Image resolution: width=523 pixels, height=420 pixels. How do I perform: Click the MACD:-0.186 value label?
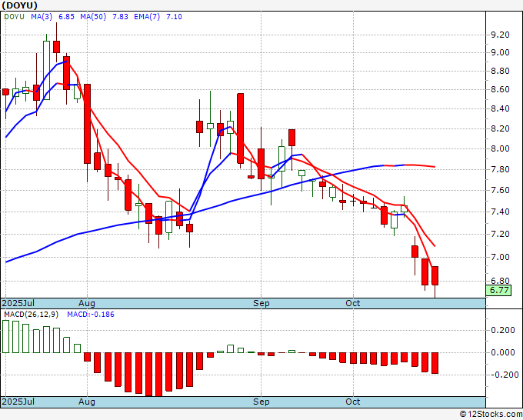point(91,315)
